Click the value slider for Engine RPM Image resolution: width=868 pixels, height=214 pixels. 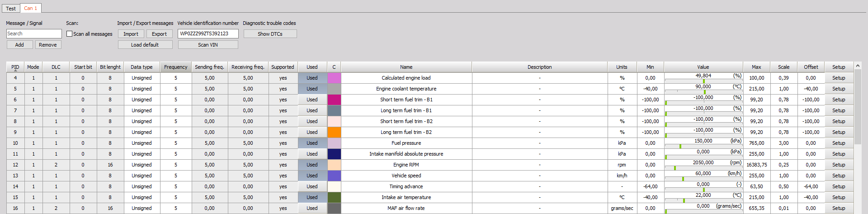click(x=703, y=168)
